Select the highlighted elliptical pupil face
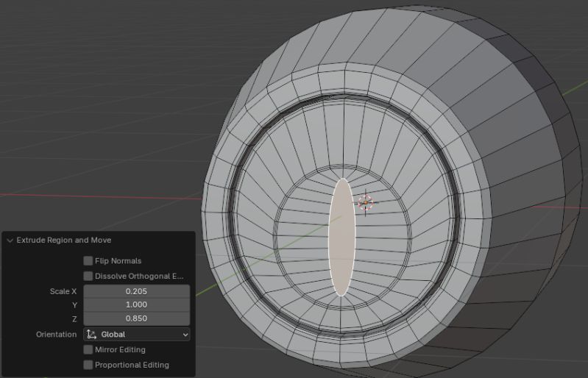 click(341, 238)
